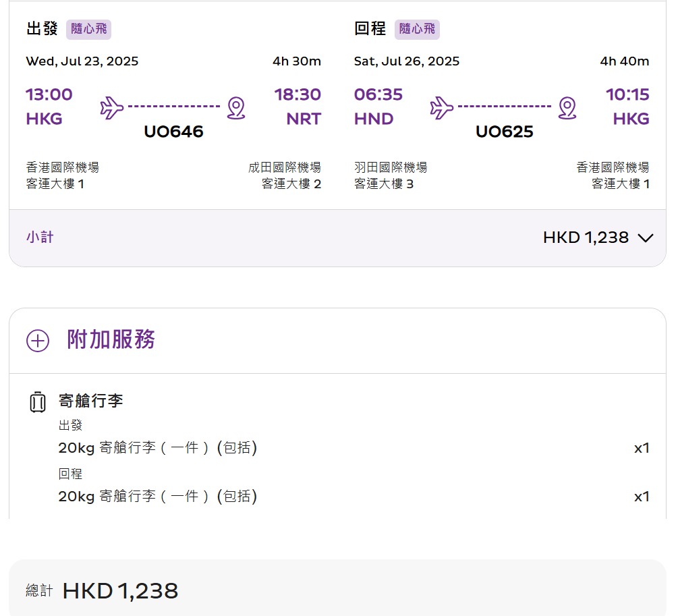Click the return flight airplane icon

pos(442,107)
